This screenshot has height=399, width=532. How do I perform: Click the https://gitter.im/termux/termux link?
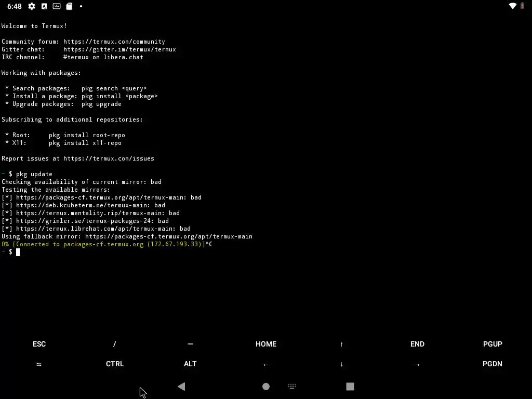pyautogui.click(x=119, y=49)
